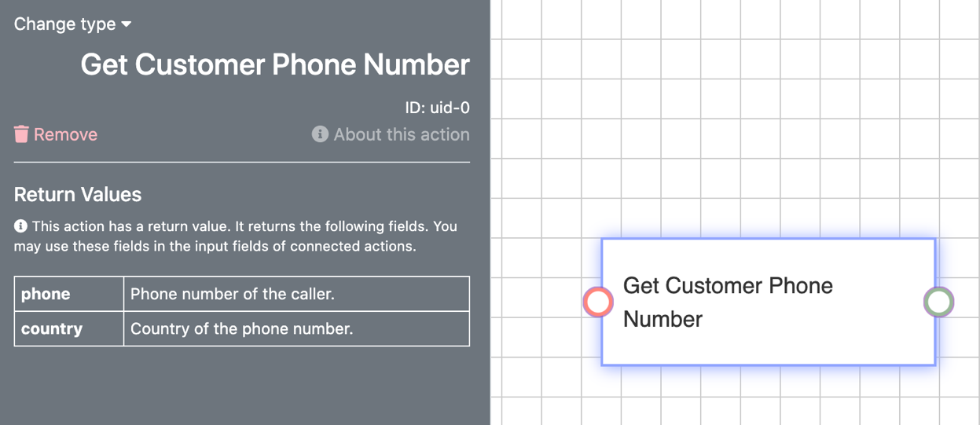Click the green output connector on the node
The width and height of the screenshot is (980, 425).
(938, 302)
